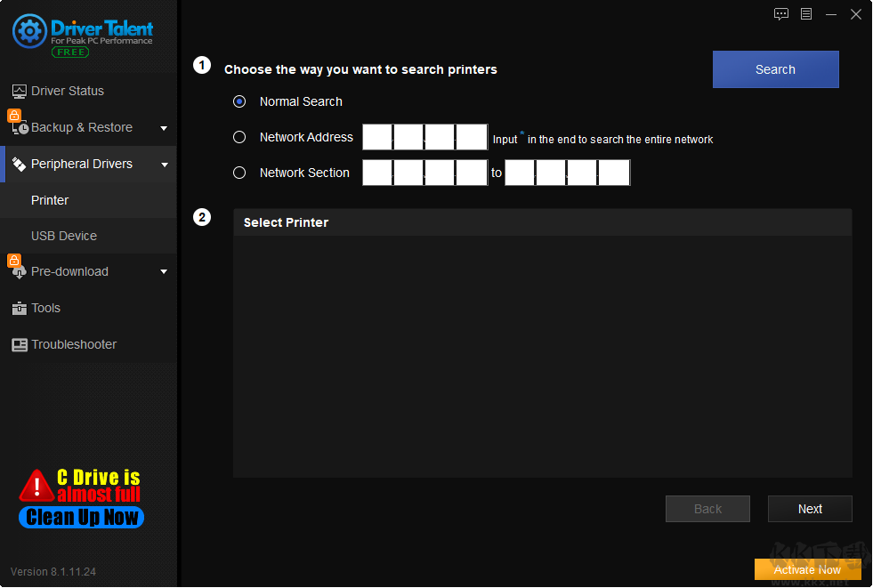Click the Next button
The height and width of the screenshot is (588, 873).
810,509
